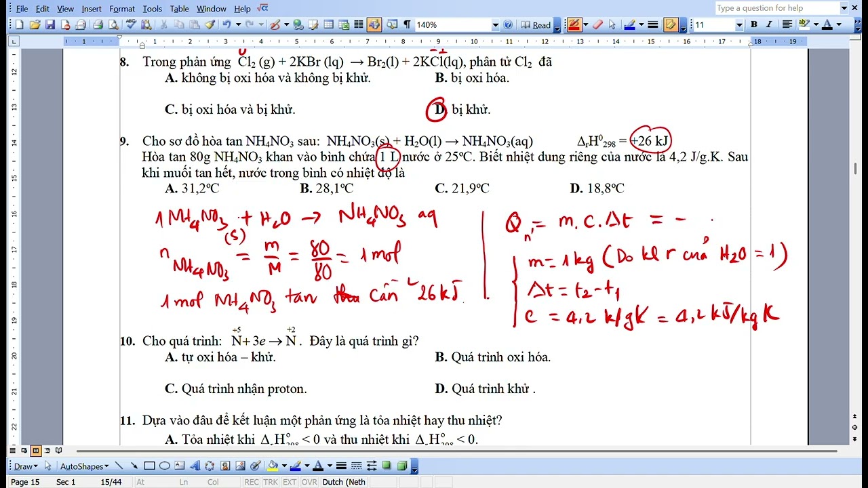The height and width of the screenshot is (488, 868).
Task: Click the Read button
Action: pos(536,24)
